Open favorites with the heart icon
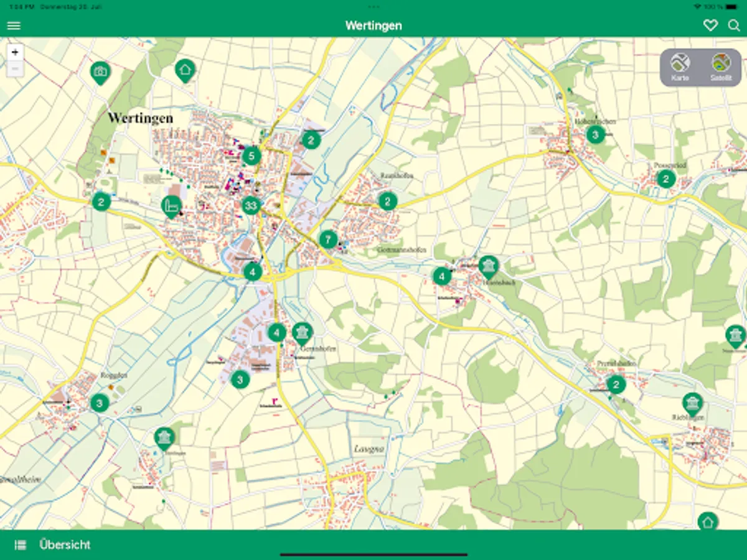 (710, 26)
